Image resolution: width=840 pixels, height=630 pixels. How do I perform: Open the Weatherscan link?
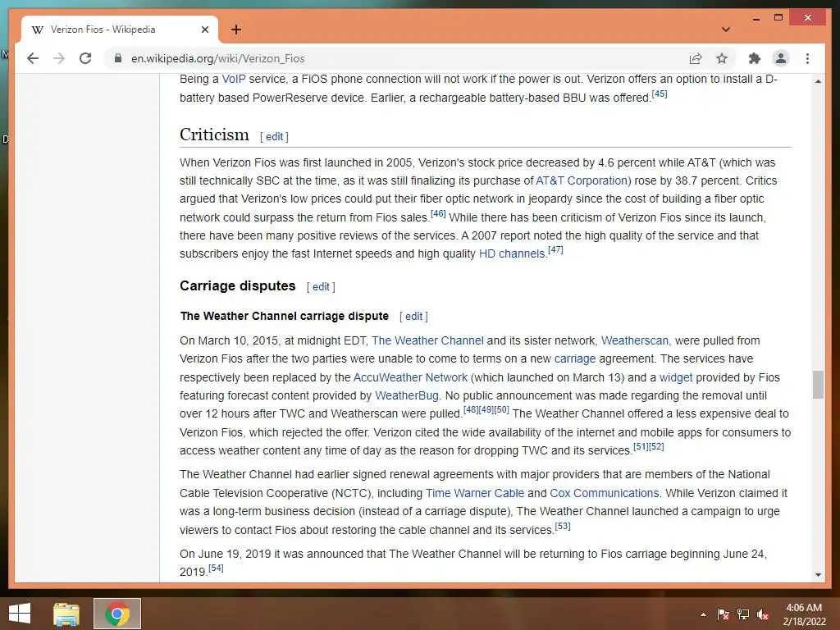tap(635, 340)
